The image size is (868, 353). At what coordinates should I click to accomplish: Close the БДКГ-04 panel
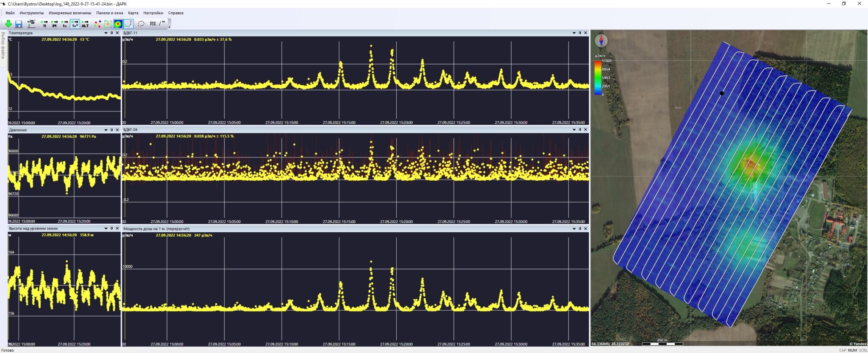click(586, 129)
